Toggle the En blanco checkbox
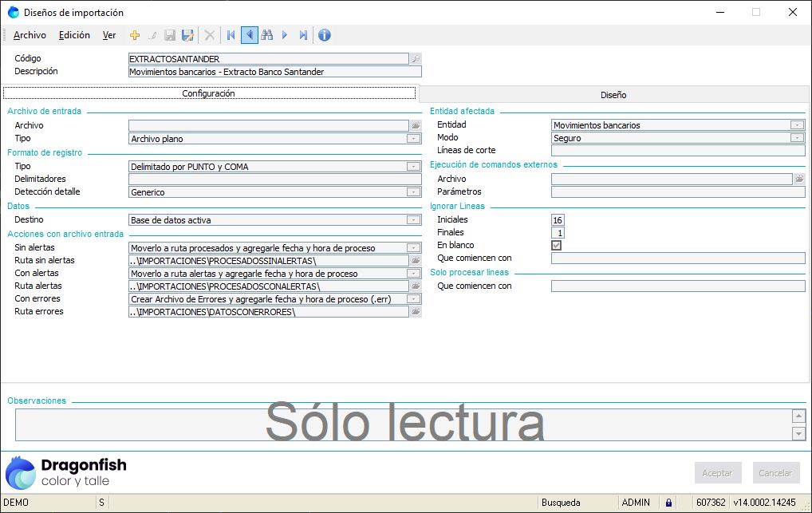The image size is (812, 513). pos(556,246)
